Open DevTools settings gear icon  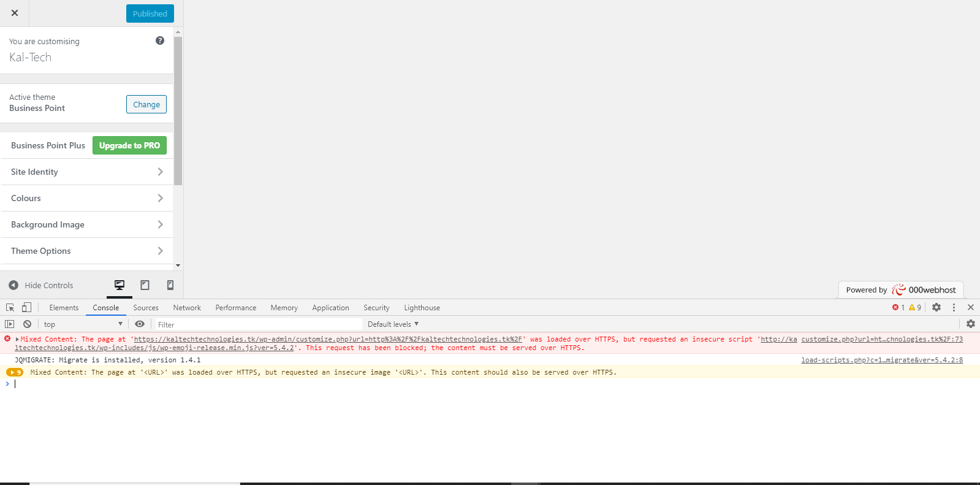(x=936, y=307)
